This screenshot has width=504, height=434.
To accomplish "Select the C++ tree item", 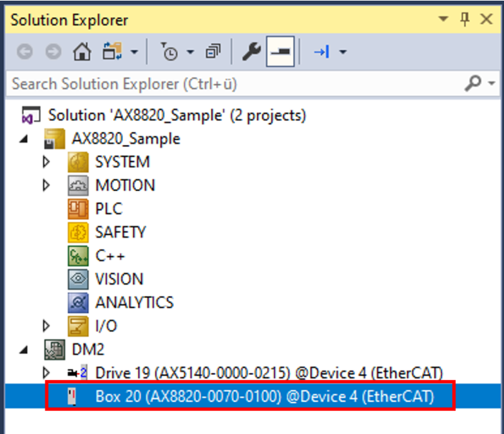I will pyautogui.click(x=110, y=255).
